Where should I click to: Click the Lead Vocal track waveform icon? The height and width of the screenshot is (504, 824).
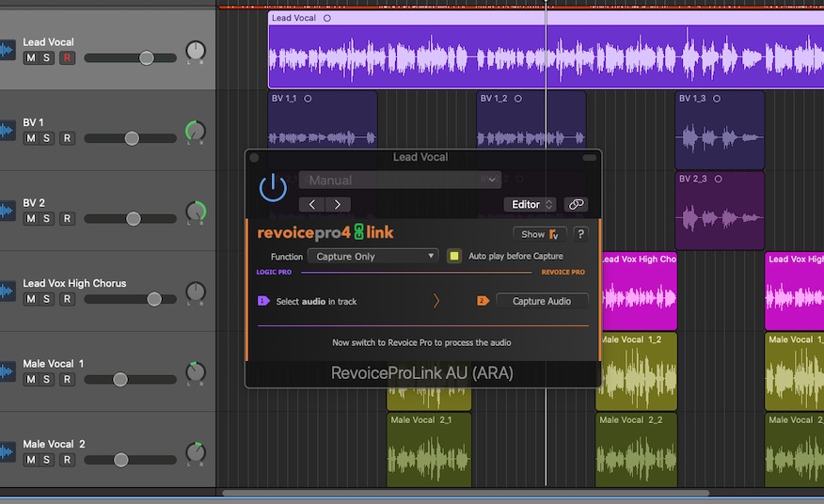click(x=8, y=51)
